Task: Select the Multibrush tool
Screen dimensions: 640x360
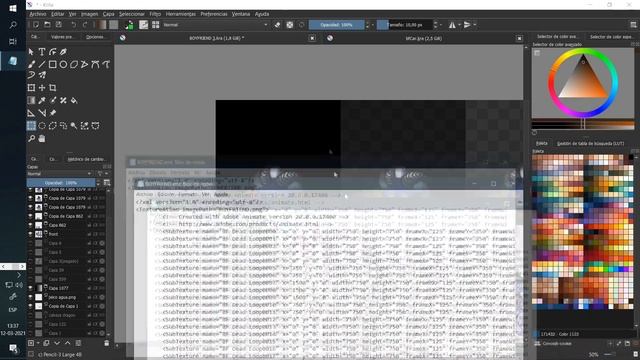Action: pyautogui.click(x=42, y=75)
